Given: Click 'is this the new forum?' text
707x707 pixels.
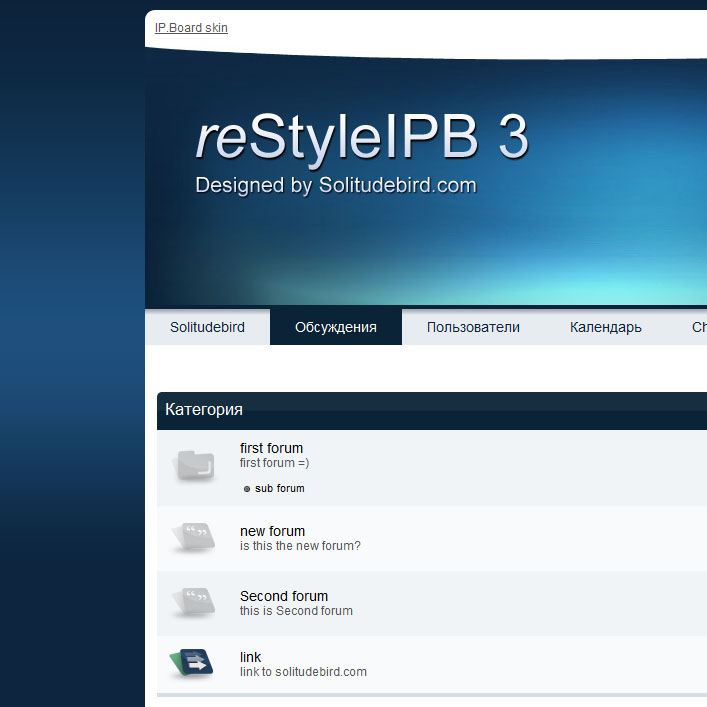Looking at the screenshot, I should (x=300, y=546).
